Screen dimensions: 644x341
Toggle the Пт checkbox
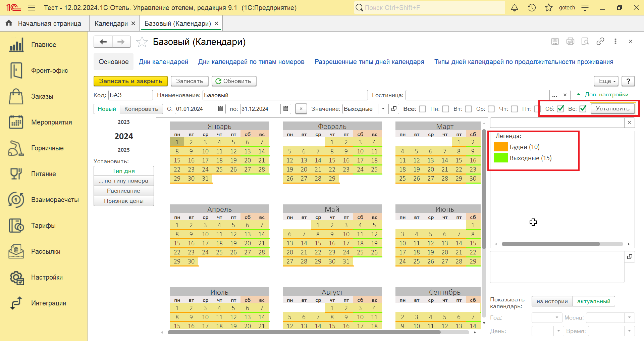[x=537, y=109]
